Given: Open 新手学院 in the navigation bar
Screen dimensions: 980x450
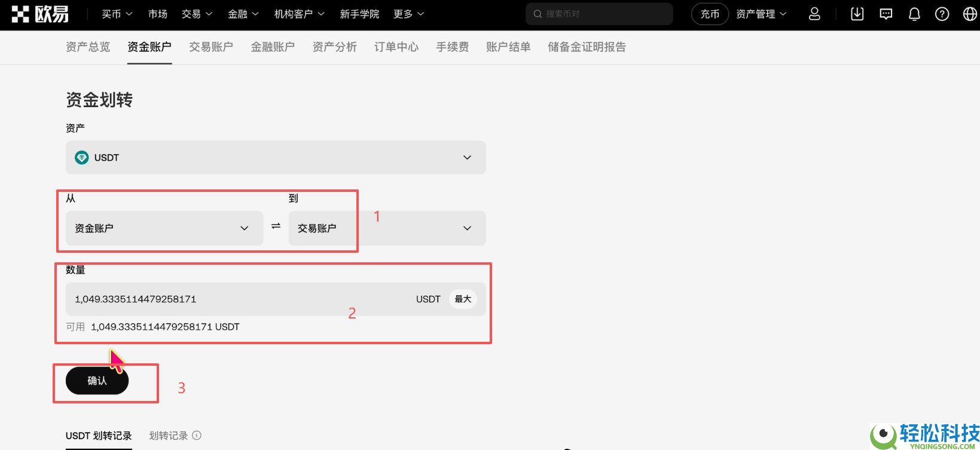Looking at the screenshot, I should (359, 14).
